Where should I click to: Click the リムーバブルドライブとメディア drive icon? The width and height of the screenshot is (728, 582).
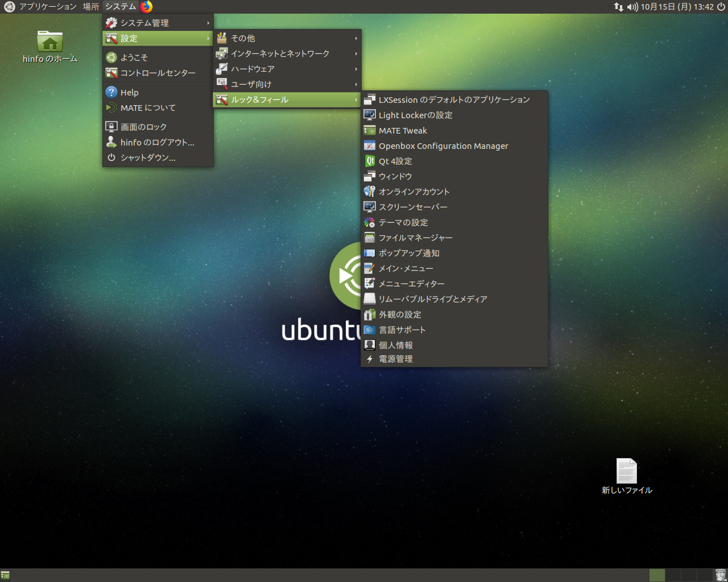point(370,299)
